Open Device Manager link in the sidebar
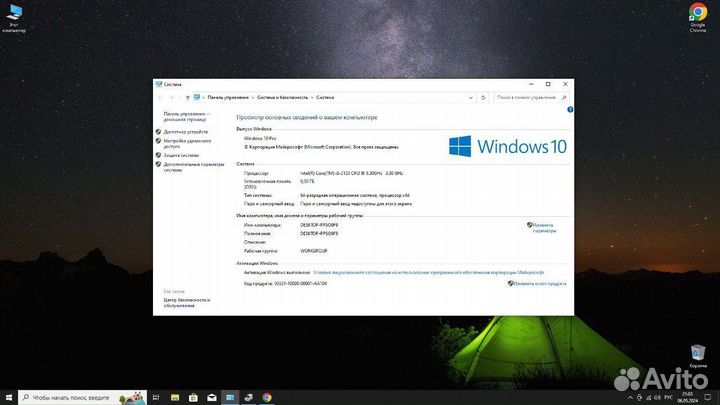The image size is (720, 405). 186,132
